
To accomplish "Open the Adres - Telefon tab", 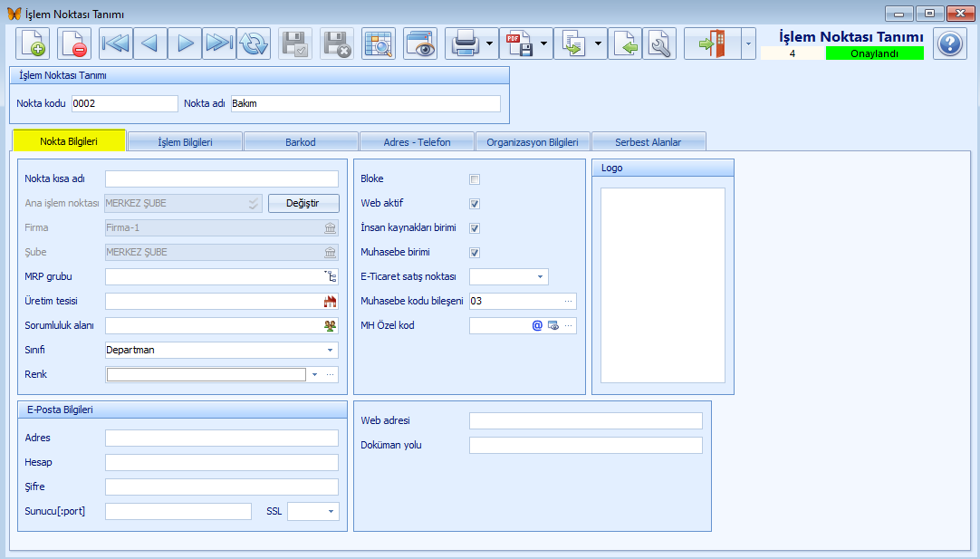I will pos(417,141).
